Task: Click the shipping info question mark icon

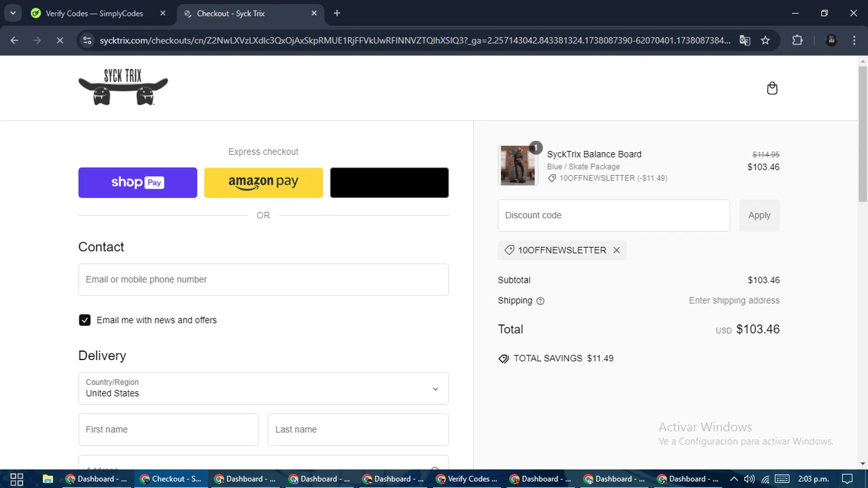Action: [x=540, y=301]
